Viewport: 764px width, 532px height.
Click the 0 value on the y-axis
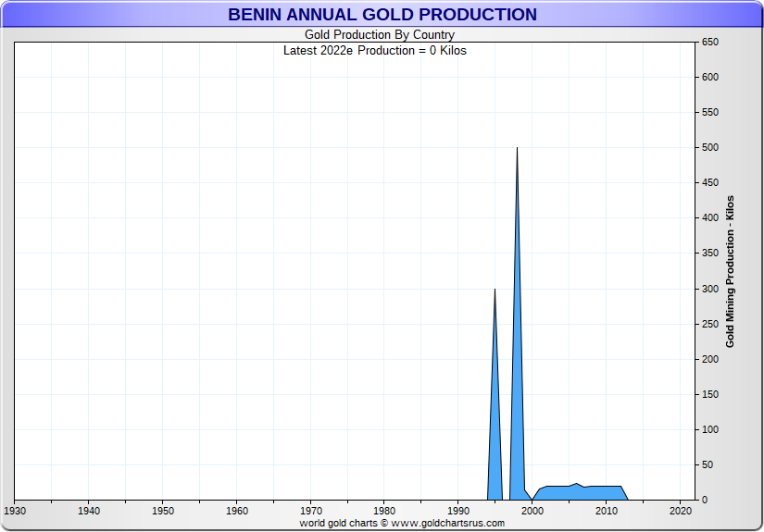(705, 500)
